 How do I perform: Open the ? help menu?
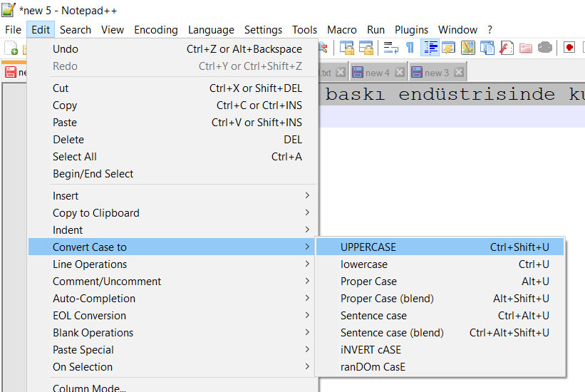[x=490, y=29]
